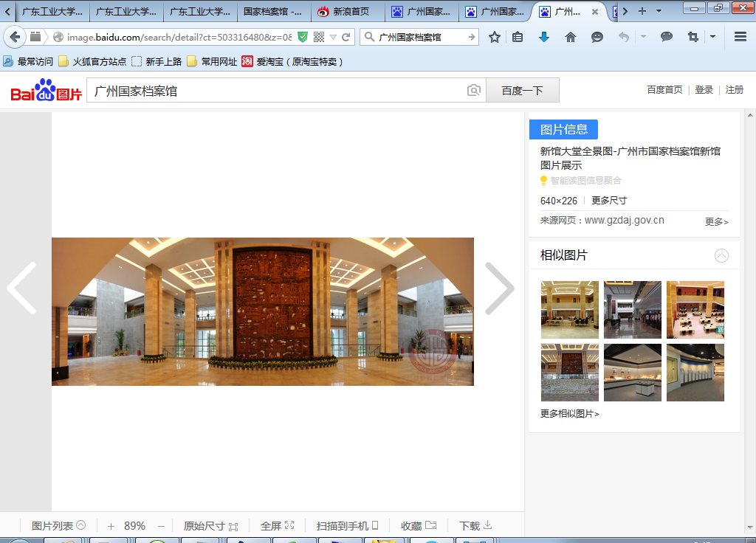Viewport: 756px width, 543px height.
Task: Open the address bar history dropdown
Action: pos(333,37)
